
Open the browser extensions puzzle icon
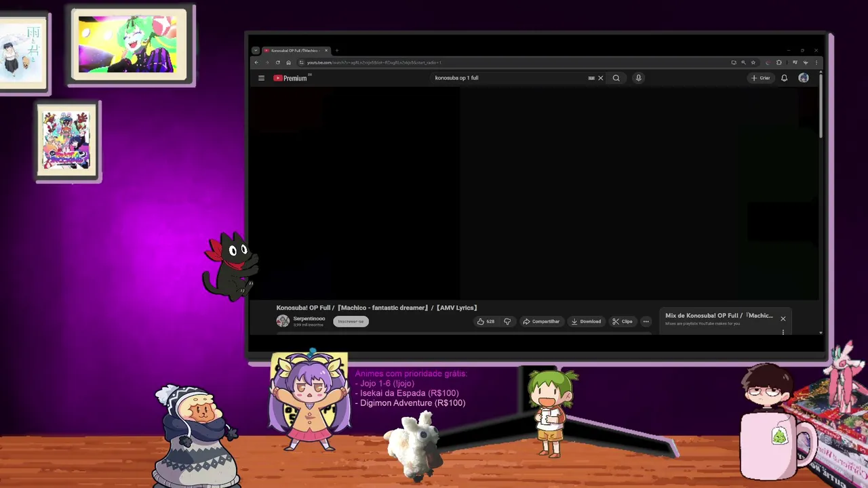[779, 62]
